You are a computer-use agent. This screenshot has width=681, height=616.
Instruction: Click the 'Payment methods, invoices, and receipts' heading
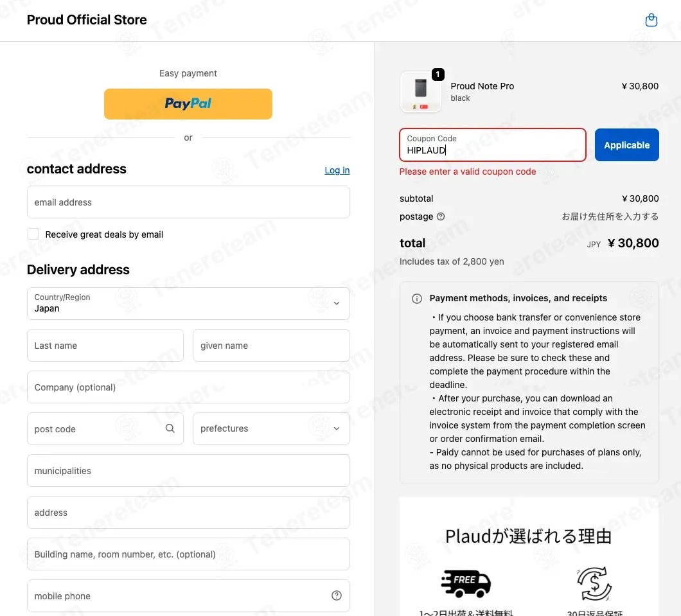click(518, 298)
